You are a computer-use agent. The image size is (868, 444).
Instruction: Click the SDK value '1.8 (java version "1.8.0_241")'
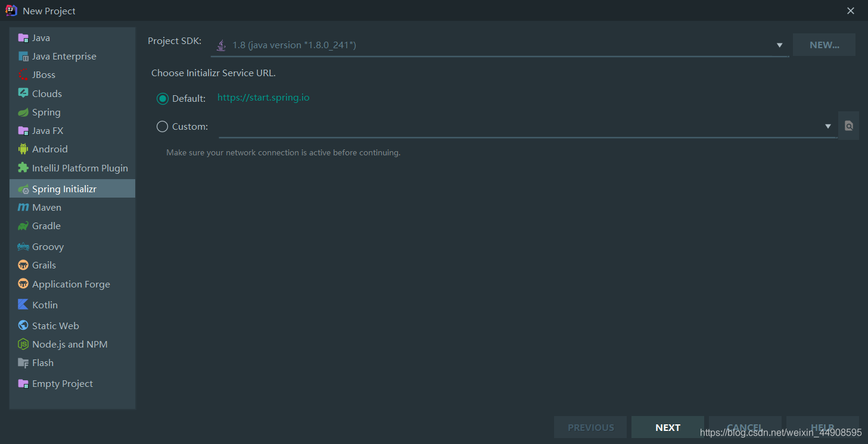click(294, 45)
